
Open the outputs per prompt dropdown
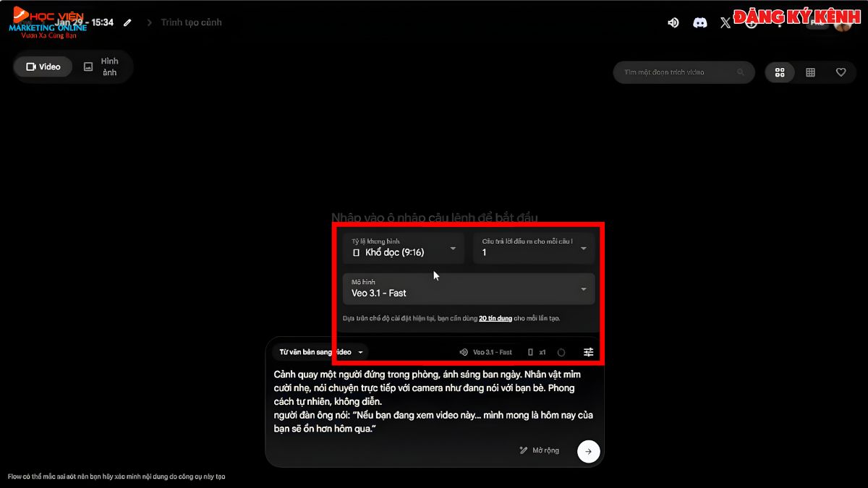pyautogui.click(x=533, y=248)
